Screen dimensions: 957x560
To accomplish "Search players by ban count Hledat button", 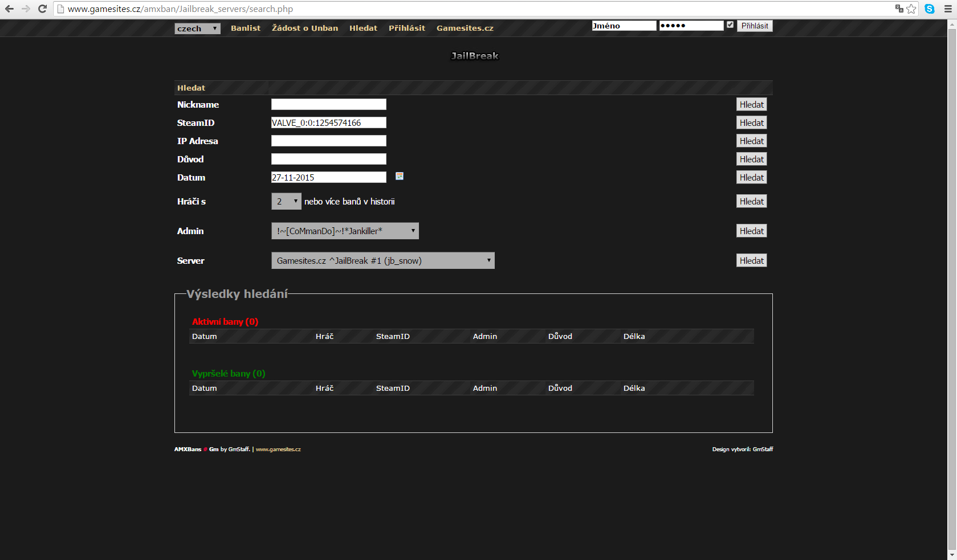I will pyautogui.click(x=751, y=201).
